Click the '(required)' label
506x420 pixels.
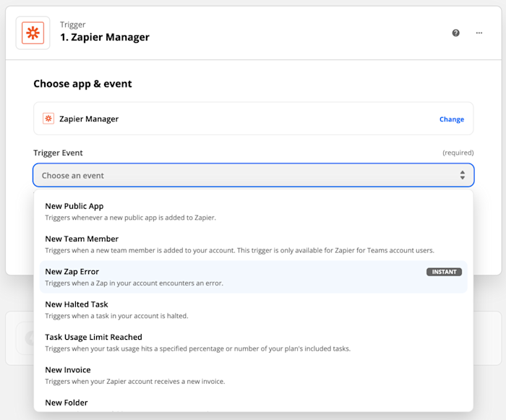tap(458, 153)
